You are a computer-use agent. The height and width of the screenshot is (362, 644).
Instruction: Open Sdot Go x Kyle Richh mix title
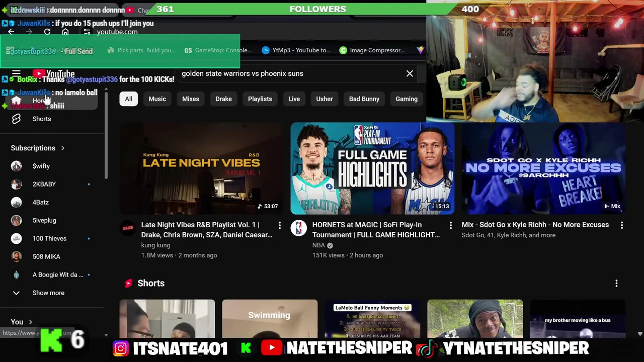pyautogui.click(x=535, y=225)
